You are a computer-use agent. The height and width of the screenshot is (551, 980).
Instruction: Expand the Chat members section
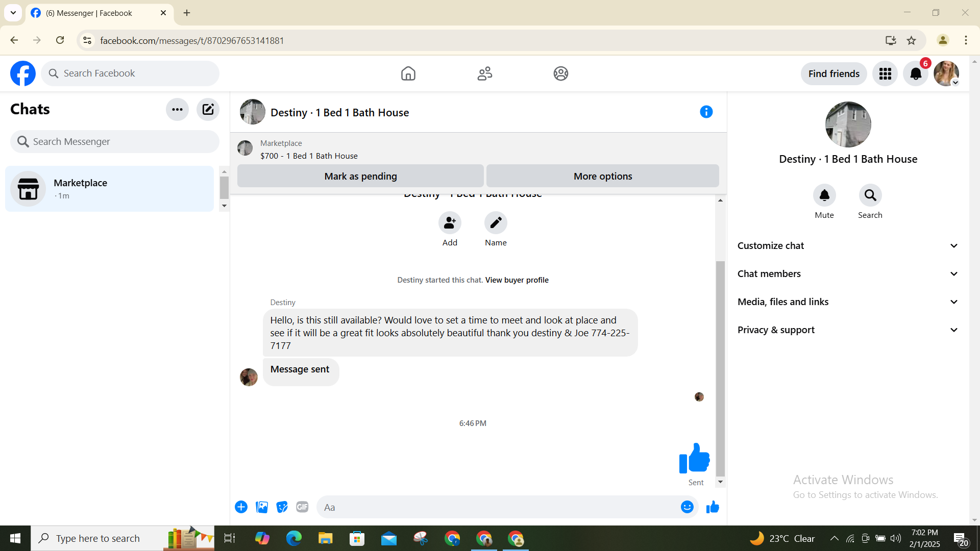(x=848, y=273)
